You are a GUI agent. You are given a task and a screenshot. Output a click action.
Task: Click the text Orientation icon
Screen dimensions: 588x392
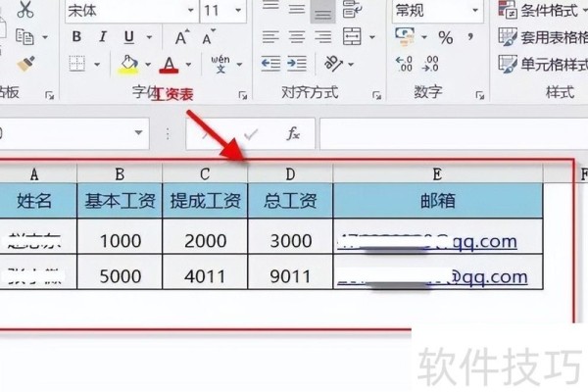click(333, 64)
